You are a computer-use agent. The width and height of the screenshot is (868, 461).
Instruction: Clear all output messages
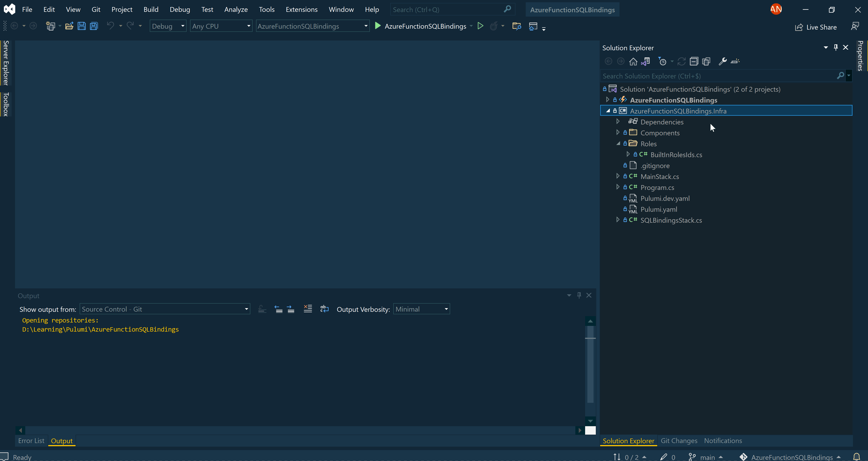[x=307, y=309]
